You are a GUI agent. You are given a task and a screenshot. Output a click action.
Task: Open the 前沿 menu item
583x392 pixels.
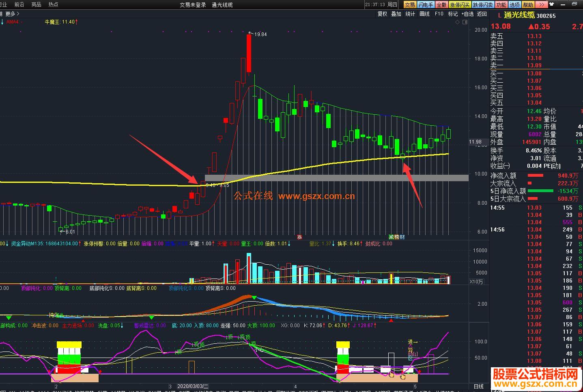(19, 4)
